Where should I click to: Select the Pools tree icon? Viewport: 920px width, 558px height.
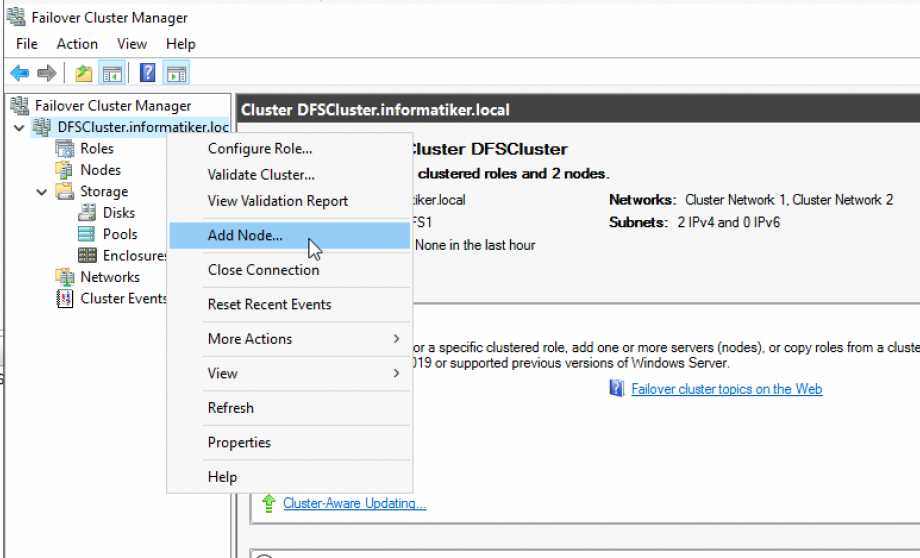[87, 234]
